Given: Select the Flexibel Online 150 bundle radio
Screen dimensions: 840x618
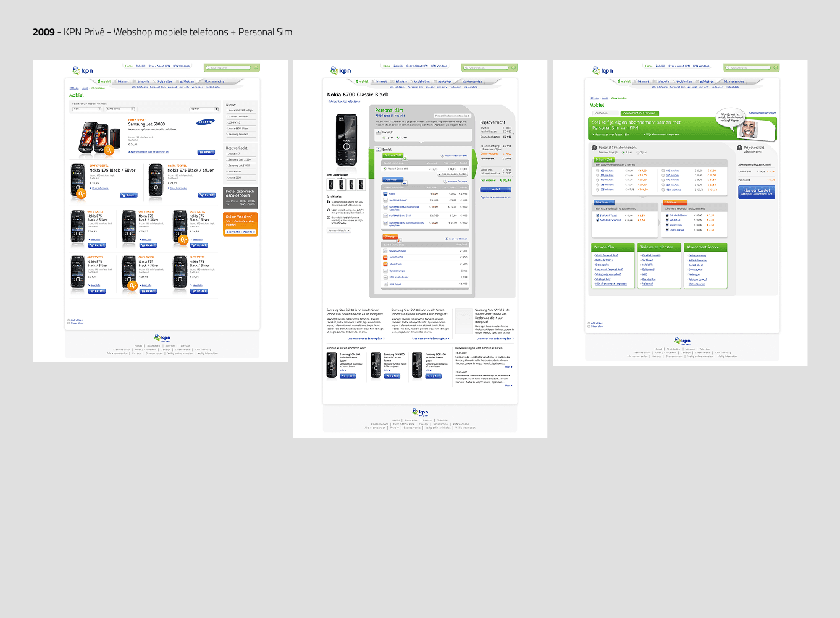Looking at the screenshot, I should coord(385,169).
